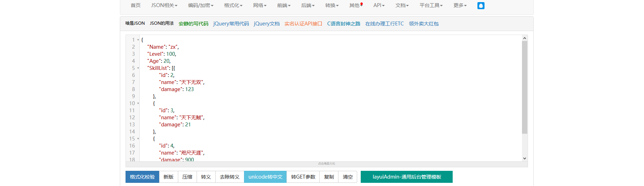Open the 前端 dropdown menu
644x186 pixels.
coord(284,5)
